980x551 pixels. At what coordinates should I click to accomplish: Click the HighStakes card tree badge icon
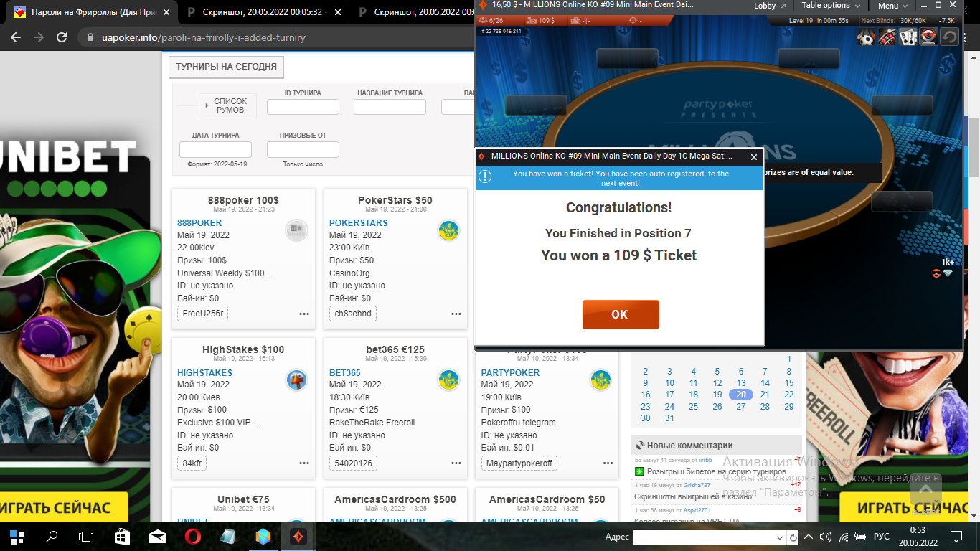pyautogui.click(x=296, y=380)
